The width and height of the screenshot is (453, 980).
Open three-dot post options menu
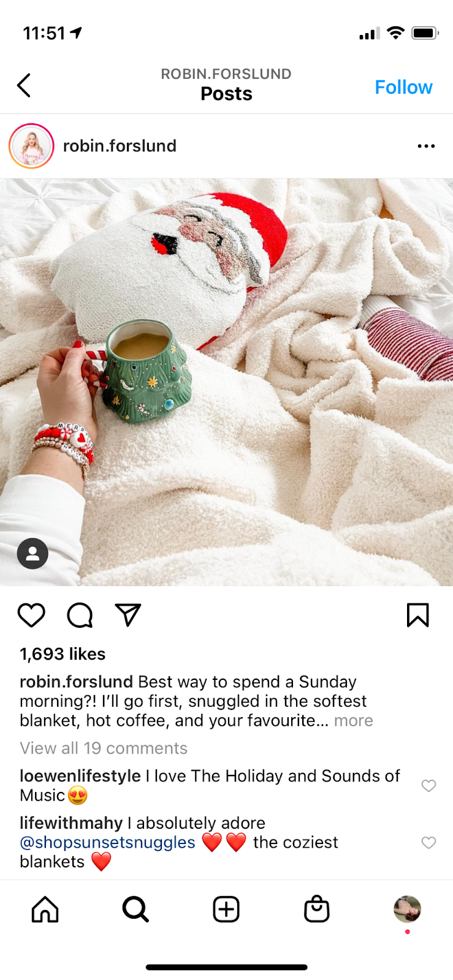point(426,146)
